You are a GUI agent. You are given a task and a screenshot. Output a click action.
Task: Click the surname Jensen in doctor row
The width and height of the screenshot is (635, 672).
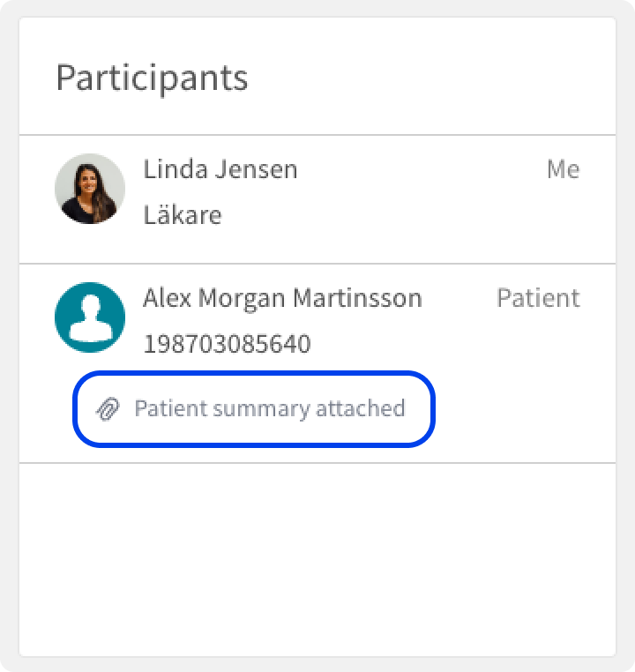[x=256, y=169]
